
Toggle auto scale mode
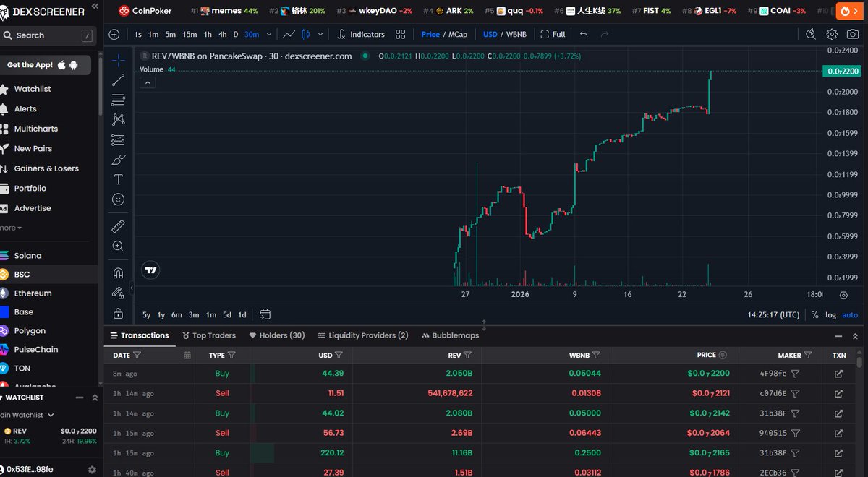pyautogui.click(x=850, y=314)
